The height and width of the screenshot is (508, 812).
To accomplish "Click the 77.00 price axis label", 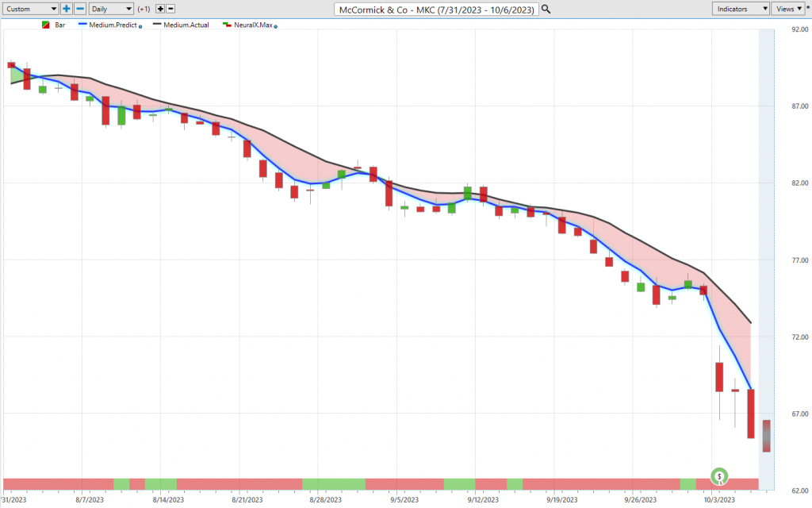I will (799, 260).
